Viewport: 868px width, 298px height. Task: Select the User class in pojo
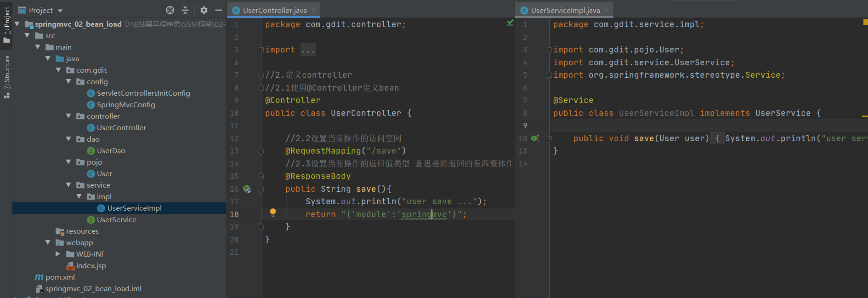pyautogui.click(x=104, y=174)
